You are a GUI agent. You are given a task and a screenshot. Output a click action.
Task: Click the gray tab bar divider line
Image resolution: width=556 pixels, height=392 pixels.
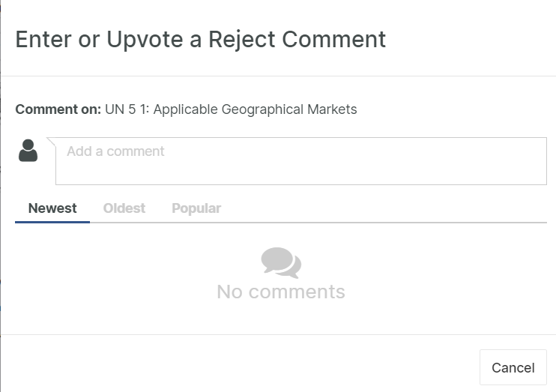[x=337, y=222]
